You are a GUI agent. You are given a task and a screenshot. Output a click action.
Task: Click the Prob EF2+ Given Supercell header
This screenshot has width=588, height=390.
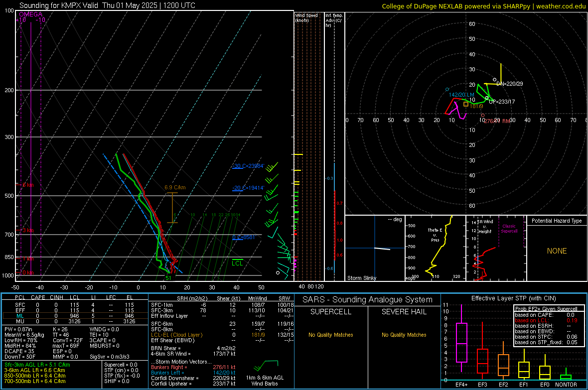tap(546, 309)
